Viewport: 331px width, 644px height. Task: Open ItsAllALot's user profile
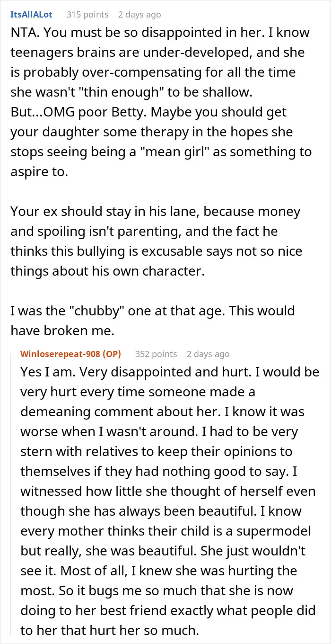33,15
